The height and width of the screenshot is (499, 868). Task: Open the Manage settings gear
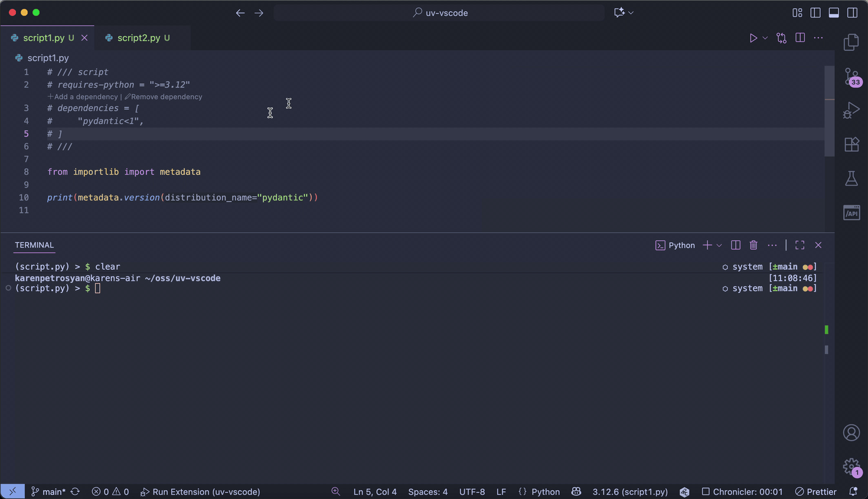pyautogui.click(x=851, y=467)
